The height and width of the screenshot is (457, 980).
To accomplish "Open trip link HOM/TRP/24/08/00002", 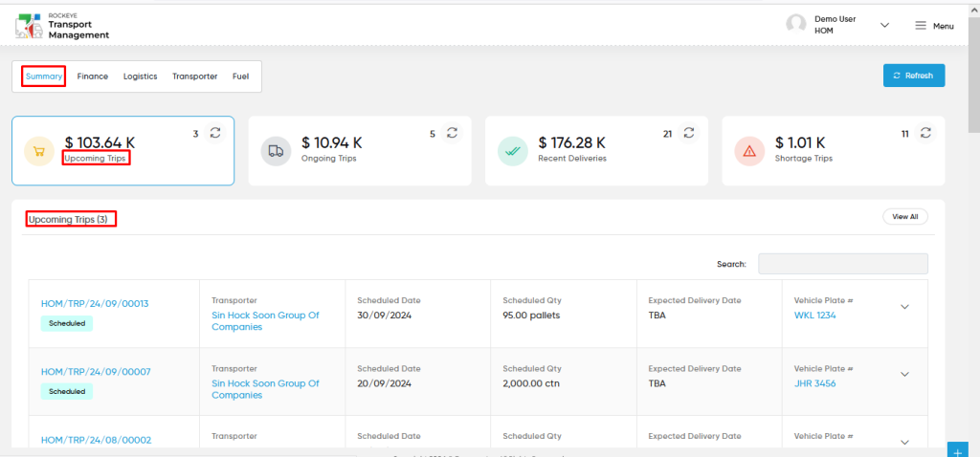I will tap(97, 440).
